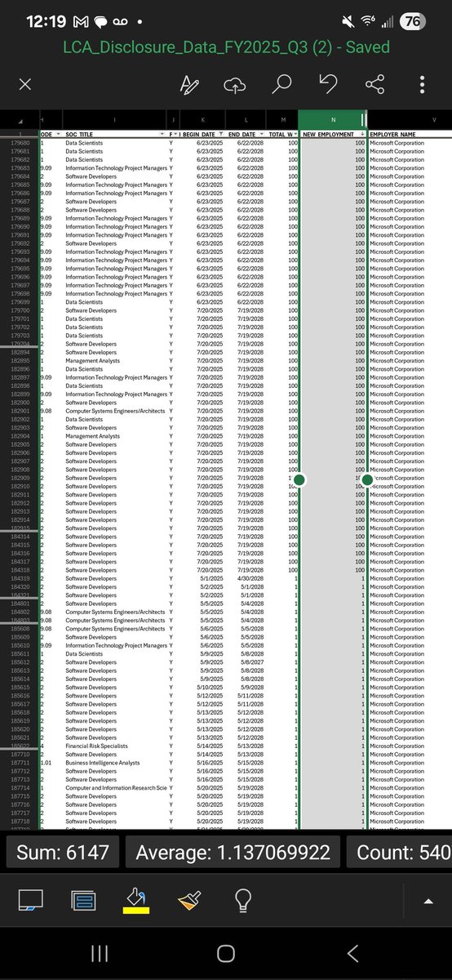Tap the Android back button
The width and height of the screenshot is (452, 980).
(x=352, y=953)
